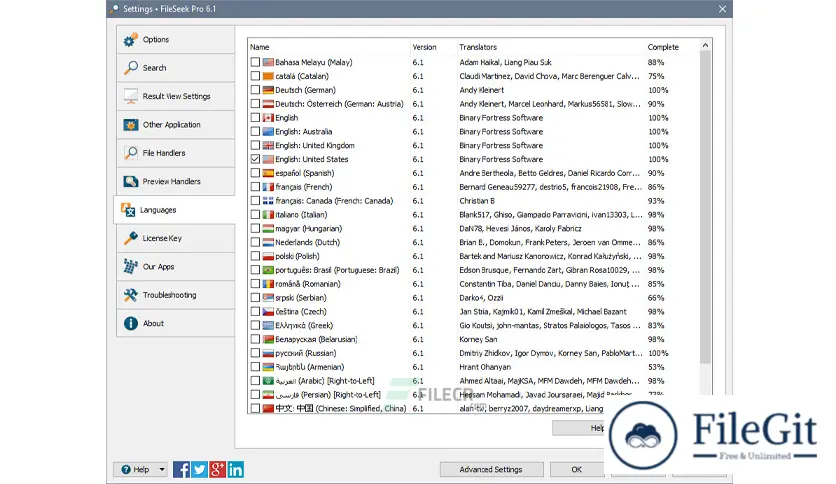Open Preview Handlers icon
This screenshot has width=836, height=484.
point(131,181)
